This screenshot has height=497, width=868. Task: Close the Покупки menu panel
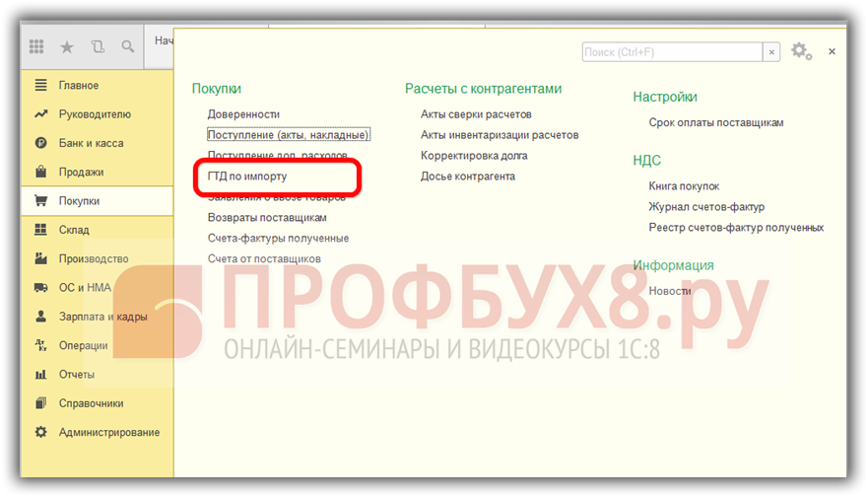pyautogui.click(x=832, y=51)
